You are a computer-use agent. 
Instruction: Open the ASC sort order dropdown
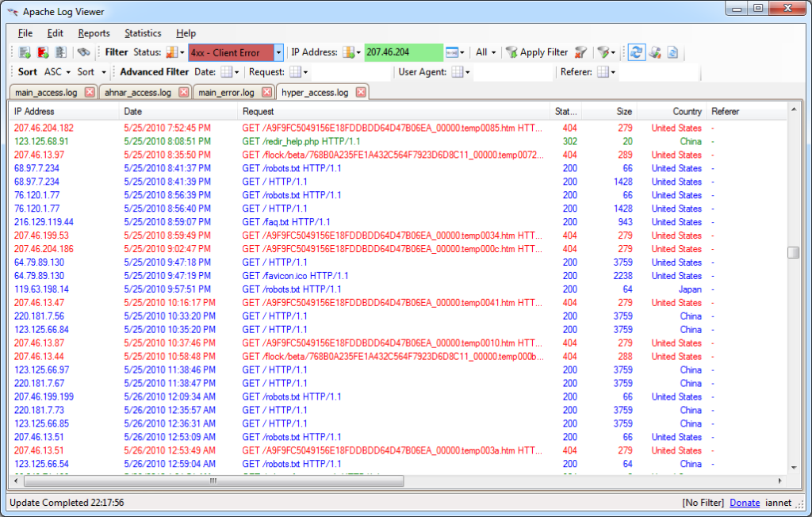(57, 72)
